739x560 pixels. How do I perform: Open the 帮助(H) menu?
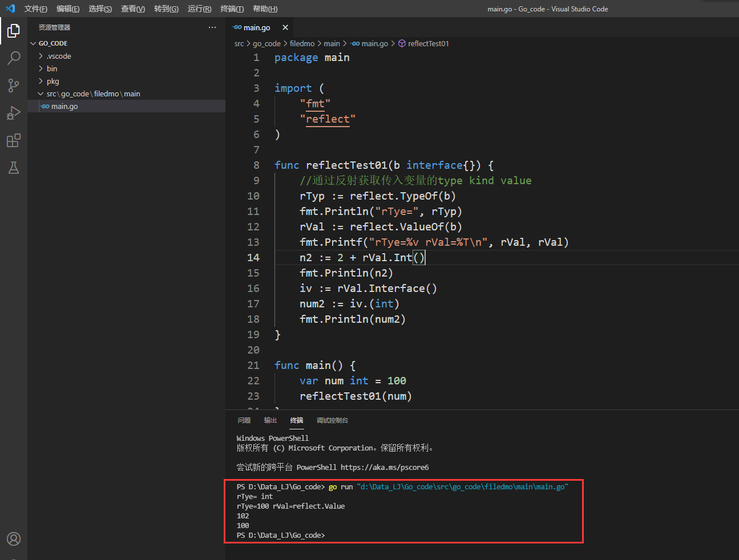point(265,9)
